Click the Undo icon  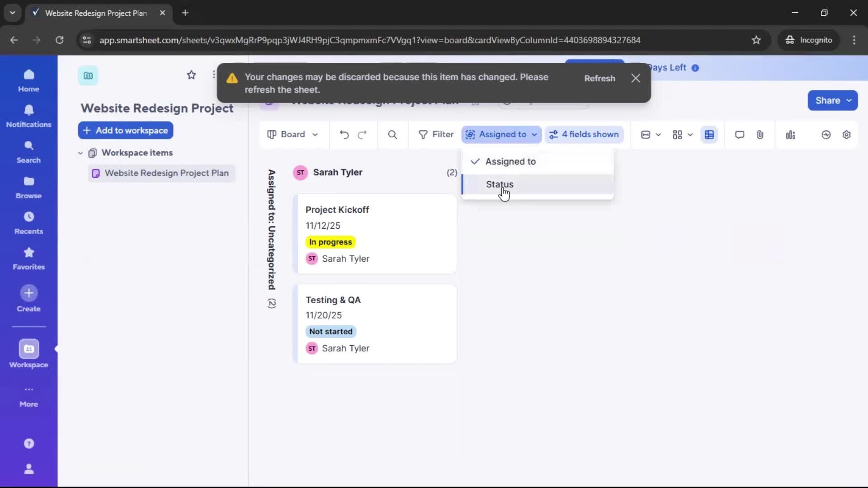(344, 134)
